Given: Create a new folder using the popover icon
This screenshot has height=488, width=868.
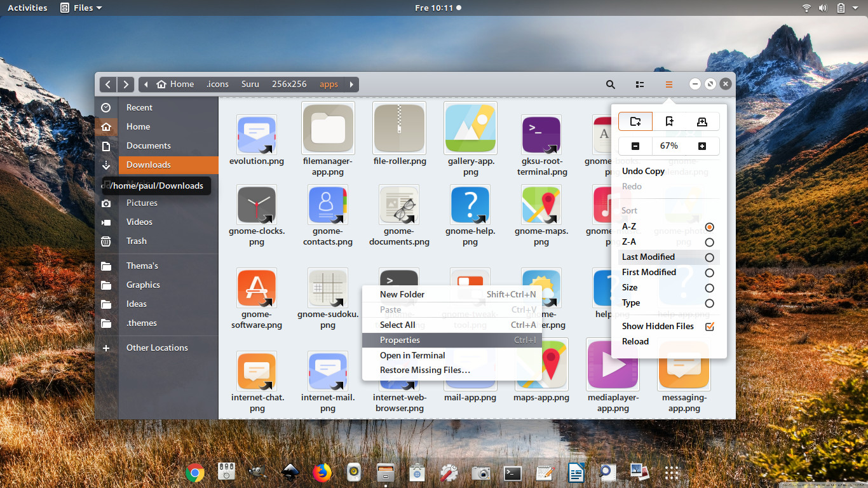Looking at the screenshot, I should click(x=635, y=121).
